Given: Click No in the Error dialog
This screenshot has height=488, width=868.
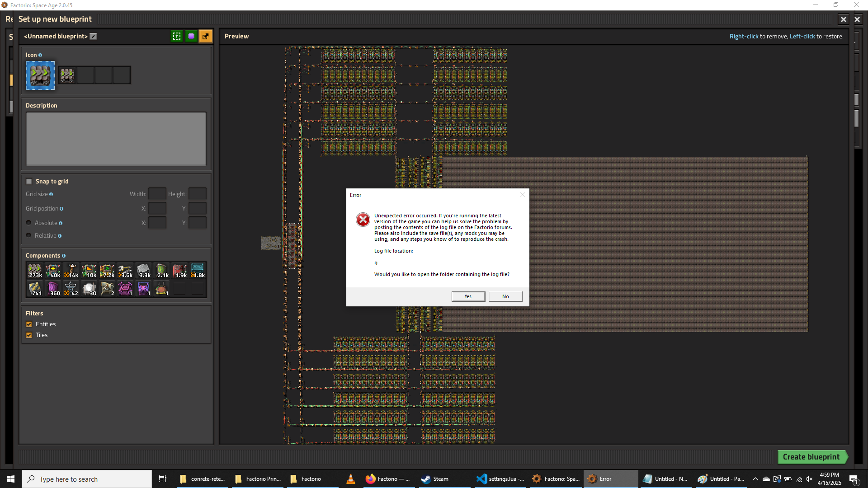Looking at the screenshot, I should (505, 296).
